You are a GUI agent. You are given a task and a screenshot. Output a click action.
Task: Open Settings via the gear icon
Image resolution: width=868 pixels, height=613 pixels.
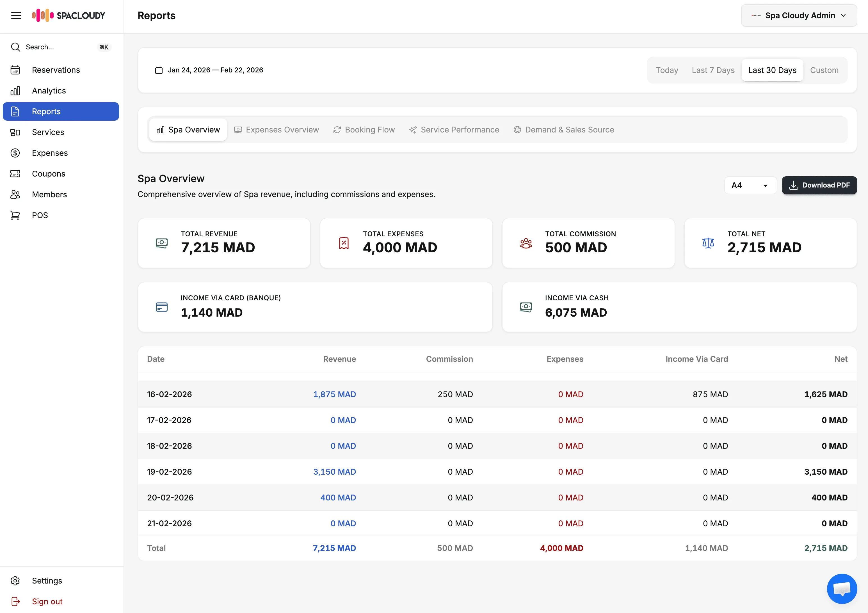(15, 580)
